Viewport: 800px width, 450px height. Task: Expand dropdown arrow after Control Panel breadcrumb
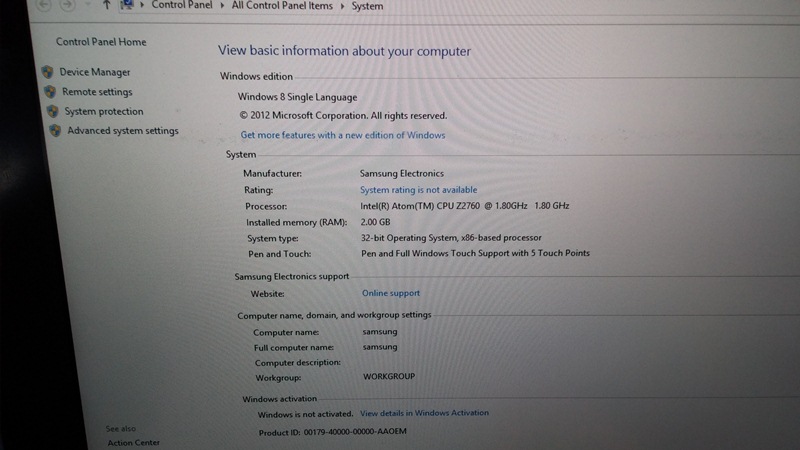pyautogui.click(x=222, y=6)
